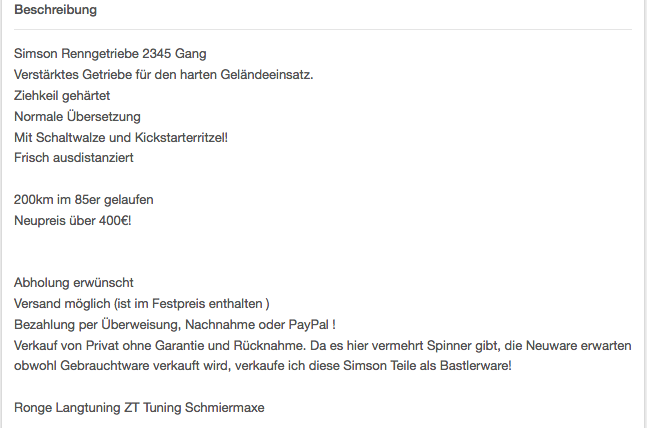Click the text about verstärktes Getriebe für Geländeeinsatz
The width and height of the screenshot is (647, 428).
tap(164, 75)
